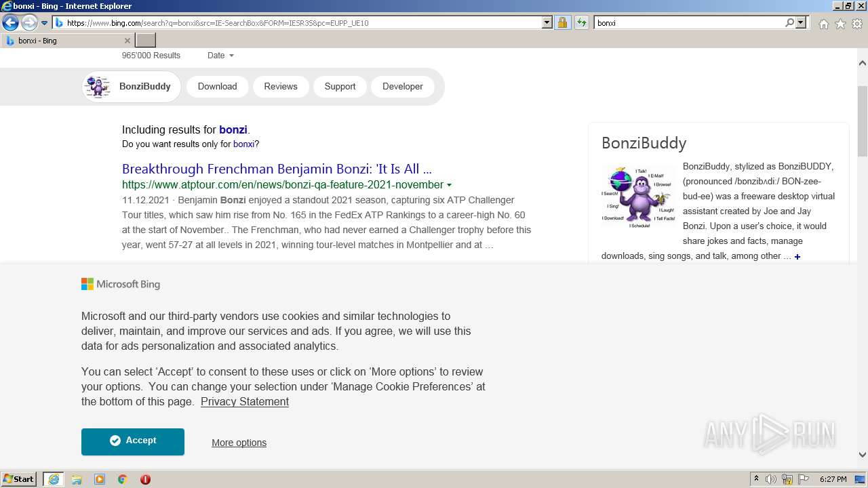Open More options for cookies
The width and height of the screenshot is (868, 488).
(x=239, y=443)
